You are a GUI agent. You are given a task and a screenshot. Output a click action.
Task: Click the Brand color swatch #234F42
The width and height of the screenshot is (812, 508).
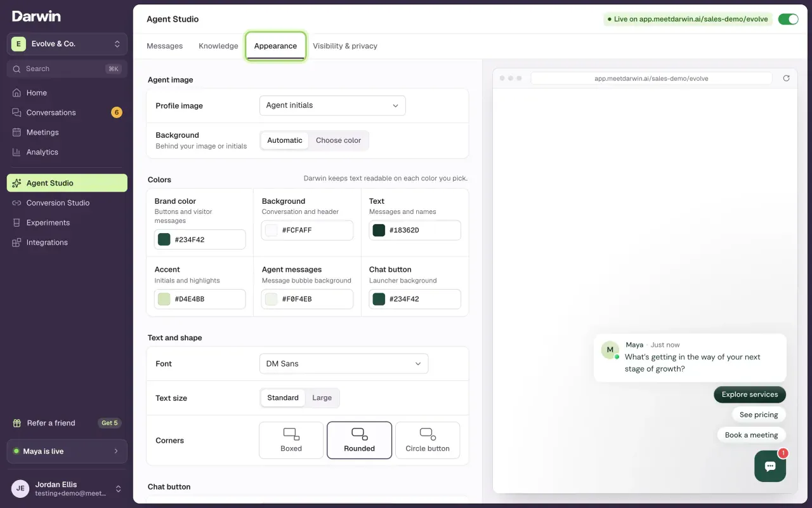coord(164,239)
